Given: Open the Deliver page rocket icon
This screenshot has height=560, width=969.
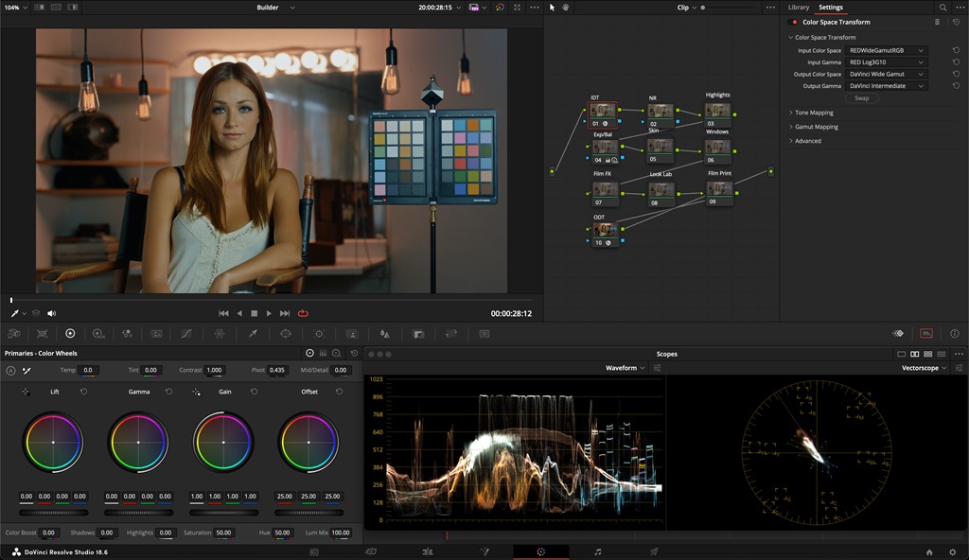Looking at the screenshot, I should click(x=654, y=551).
